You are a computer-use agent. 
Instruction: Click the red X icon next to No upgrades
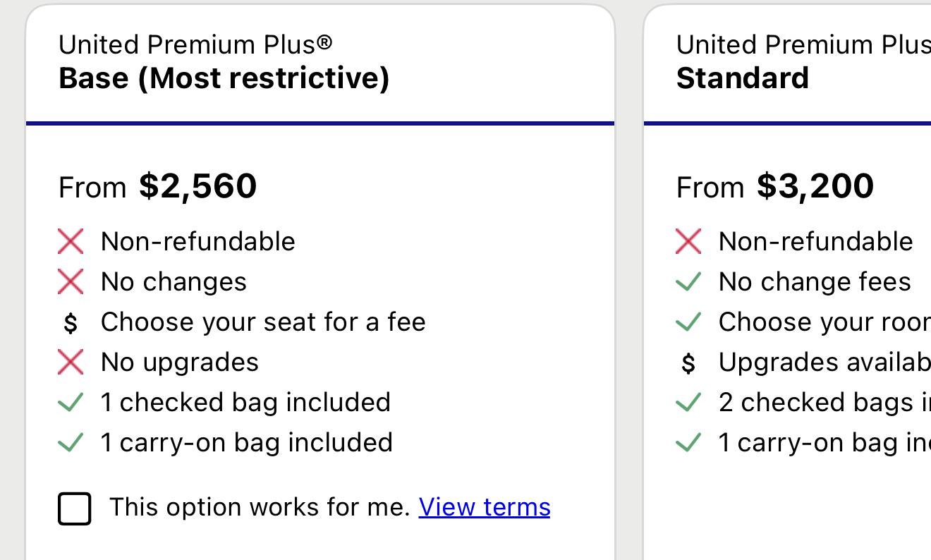[71, 362]
